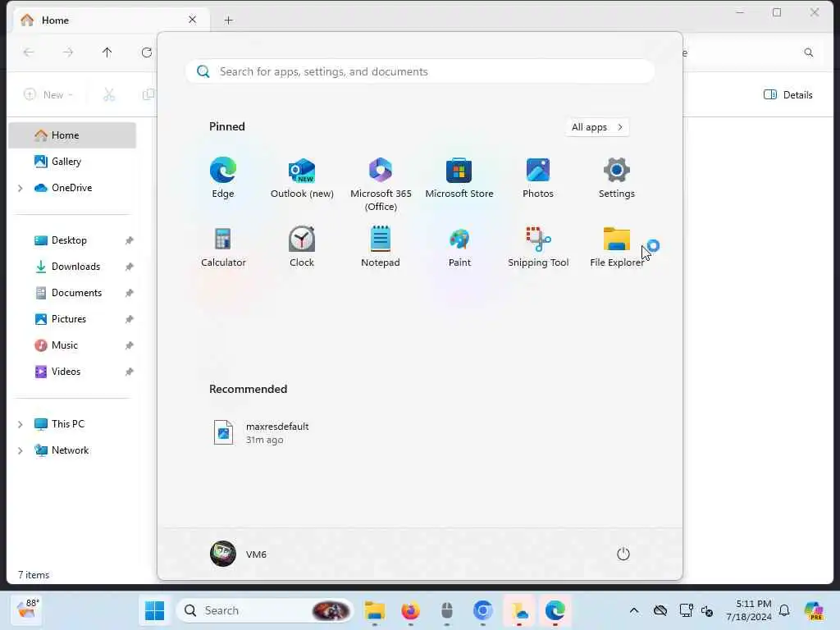The width and height of the screenshot is (840, 630).
Task: Launch the Photos app
Action: click(538, 178)
